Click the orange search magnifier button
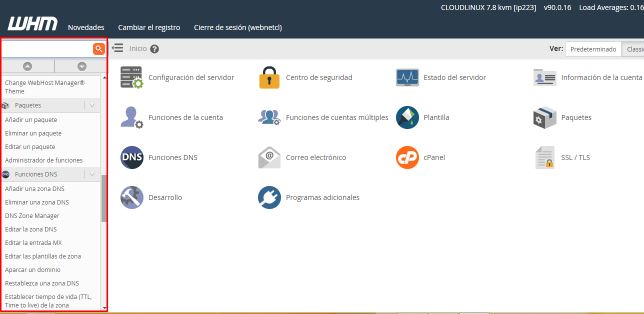 point(99,48)
